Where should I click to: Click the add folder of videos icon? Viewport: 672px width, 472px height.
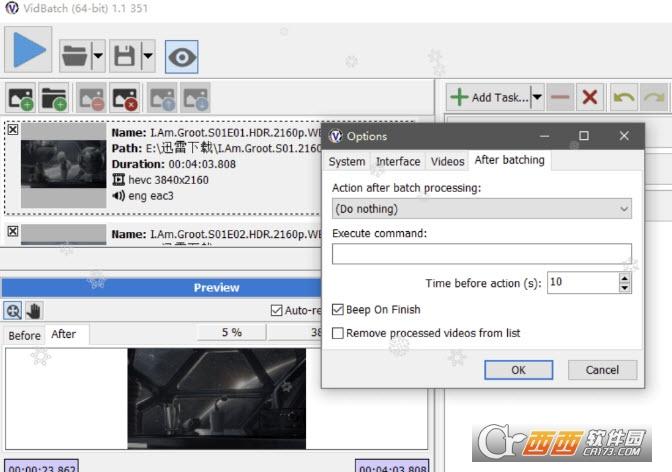(x=54, y=98)
